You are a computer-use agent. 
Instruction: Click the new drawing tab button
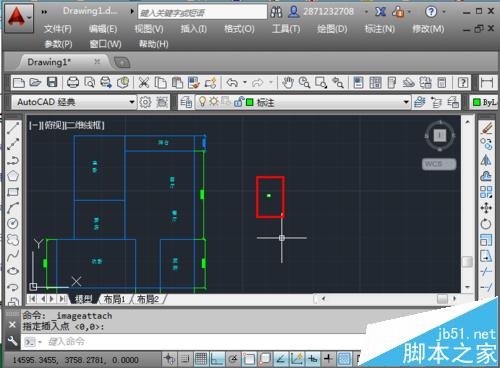click(122, 62)
